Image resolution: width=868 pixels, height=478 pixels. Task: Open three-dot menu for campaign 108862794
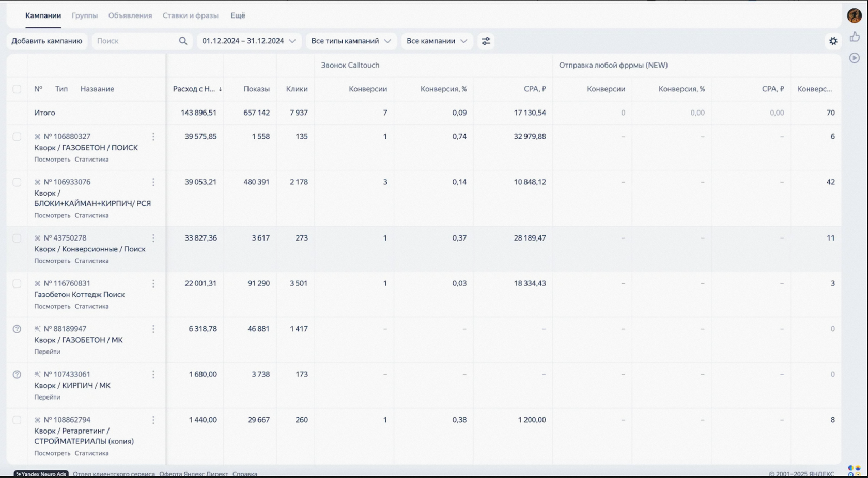[x=153, y=420]
